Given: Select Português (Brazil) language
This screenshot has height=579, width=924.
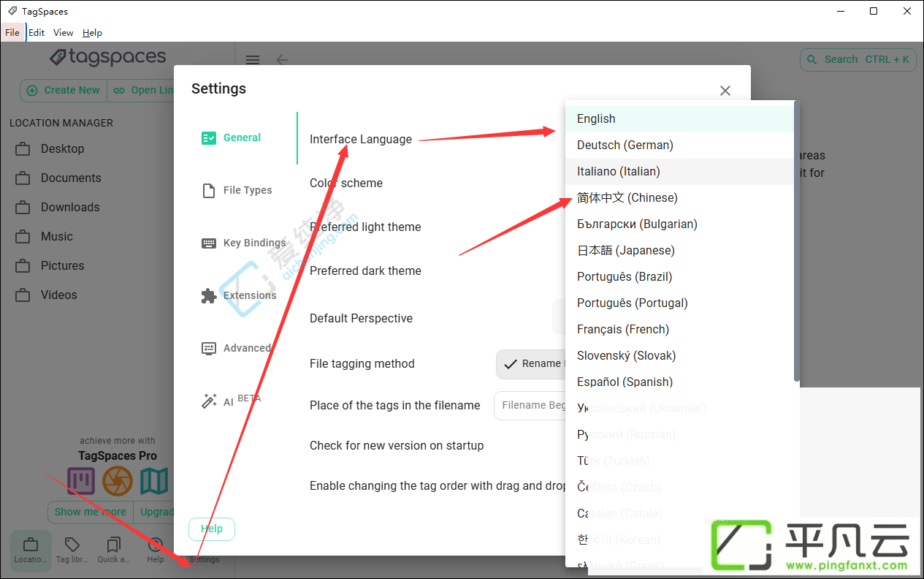Looking at the screenshot, I should point(679,276).
